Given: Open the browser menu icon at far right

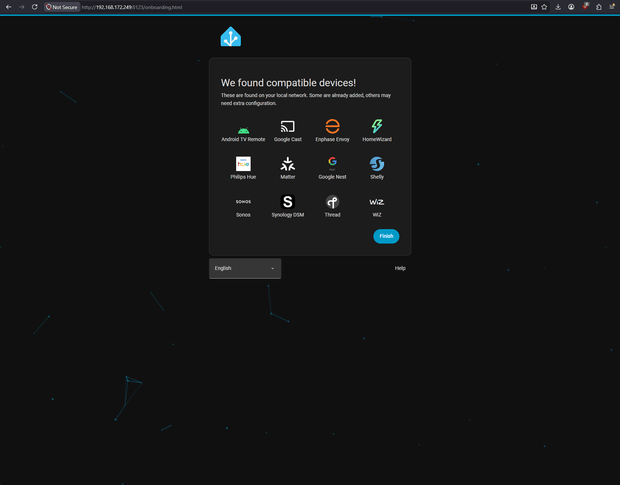Looking at the screenshot, I should point(612,7).
